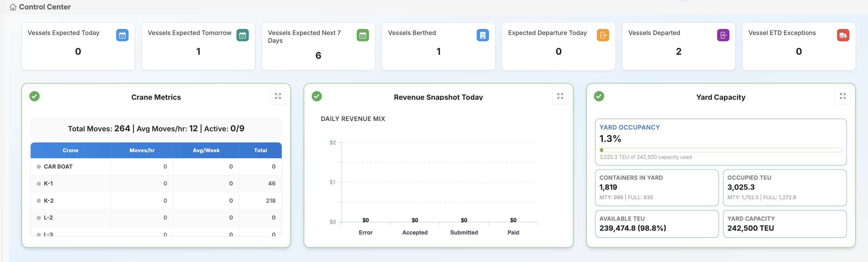
Task: Expand the Yard Capacity panel
Action: 843,96
